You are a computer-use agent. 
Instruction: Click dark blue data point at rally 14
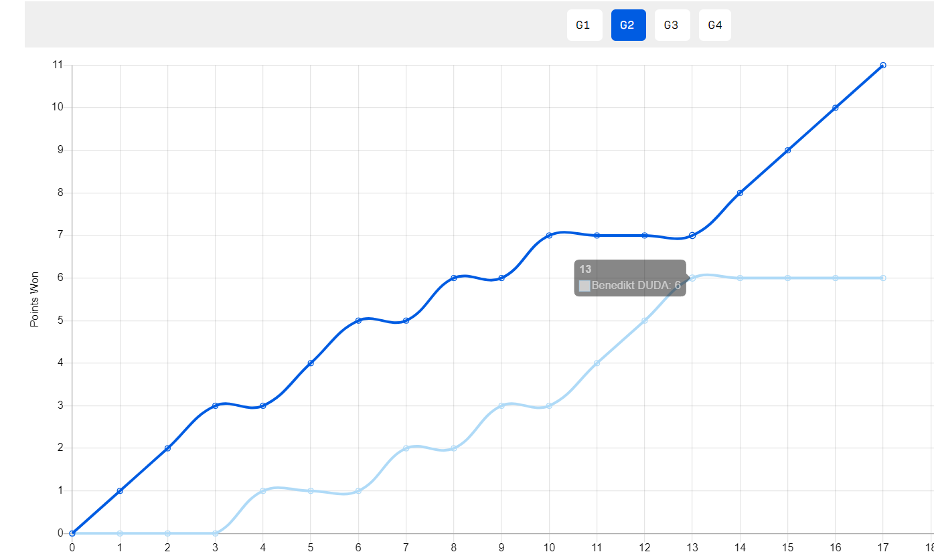click(740, 193)
